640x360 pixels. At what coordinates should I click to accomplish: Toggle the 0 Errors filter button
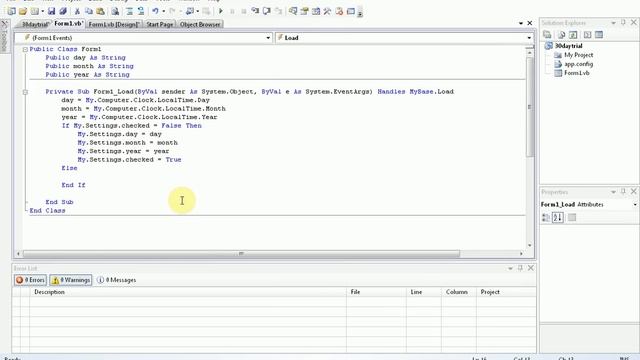point(30,280)
